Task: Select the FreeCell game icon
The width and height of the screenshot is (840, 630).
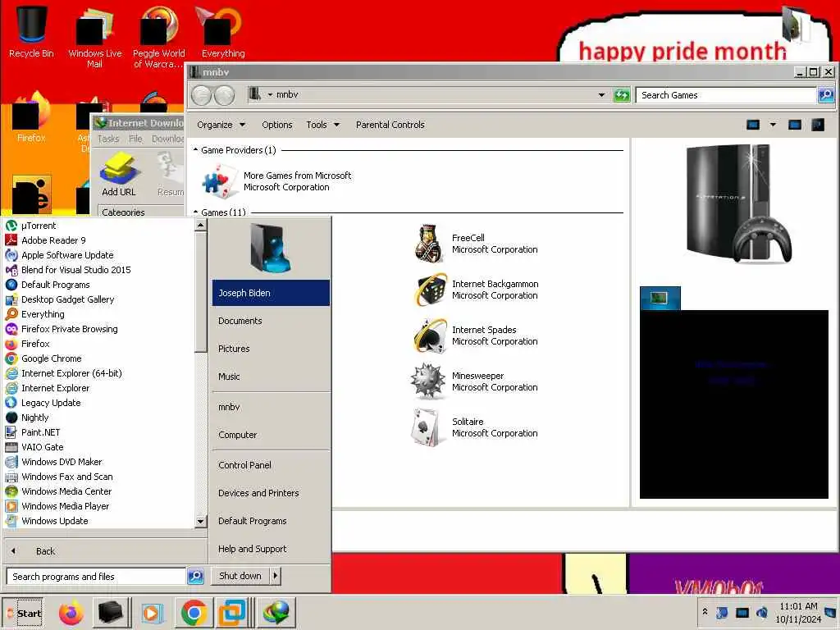Action: tap(429, 244)
